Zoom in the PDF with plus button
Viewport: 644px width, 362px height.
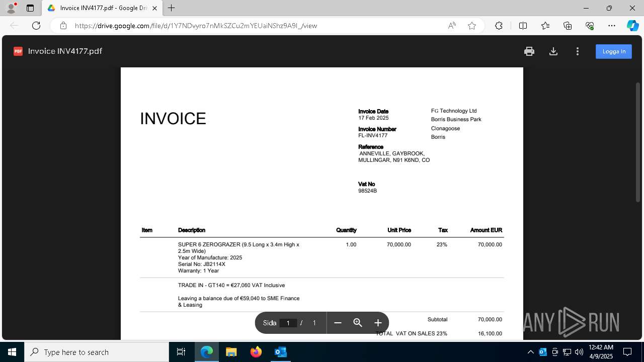pos(378,323)
